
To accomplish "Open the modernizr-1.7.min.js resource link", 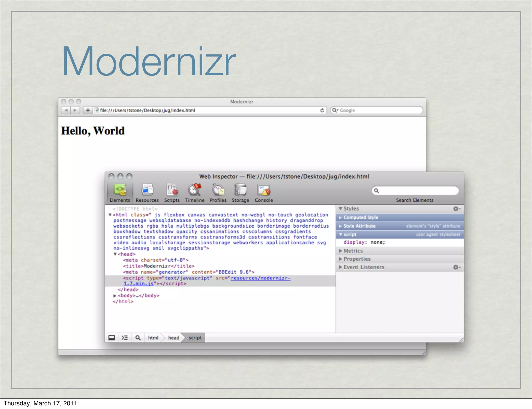I will click(x=261, y=278).
